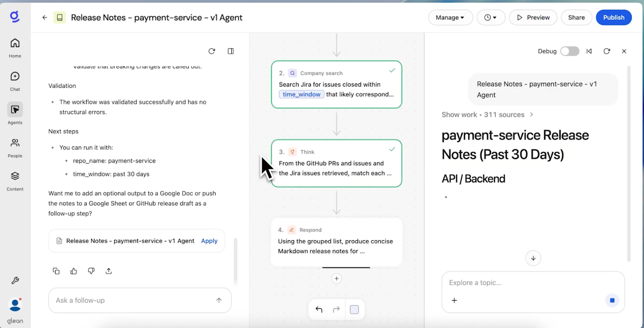The height and width of the screenshot is (328, 644).
Task: Click the agent title text
Action: point(157,18)
